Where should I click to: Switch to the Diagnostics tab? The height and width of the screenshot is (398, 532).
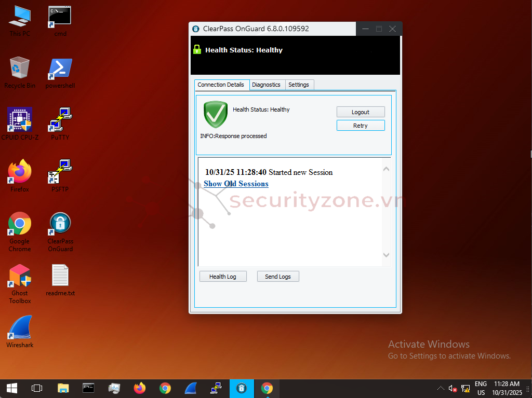click(266, 85)
